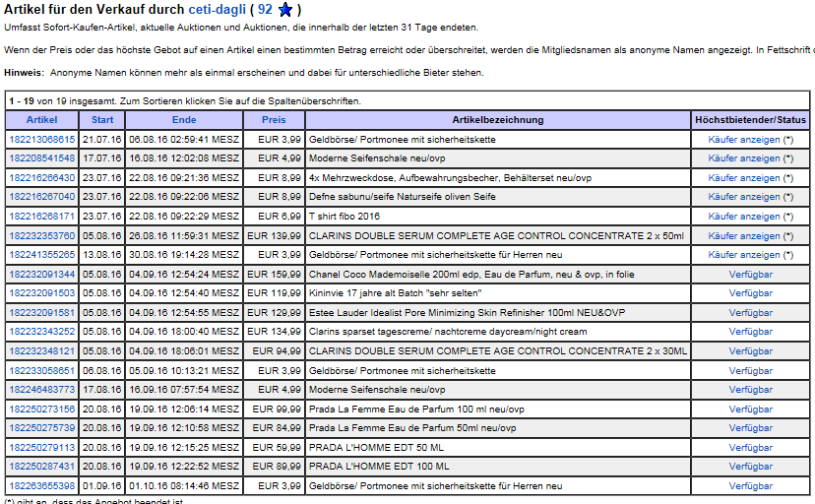Viewport: 815px width, 504px height.
Task: Click Verfügbar for PRADA L'HOMME EDT 100 ML
Action: pos(751,467)
